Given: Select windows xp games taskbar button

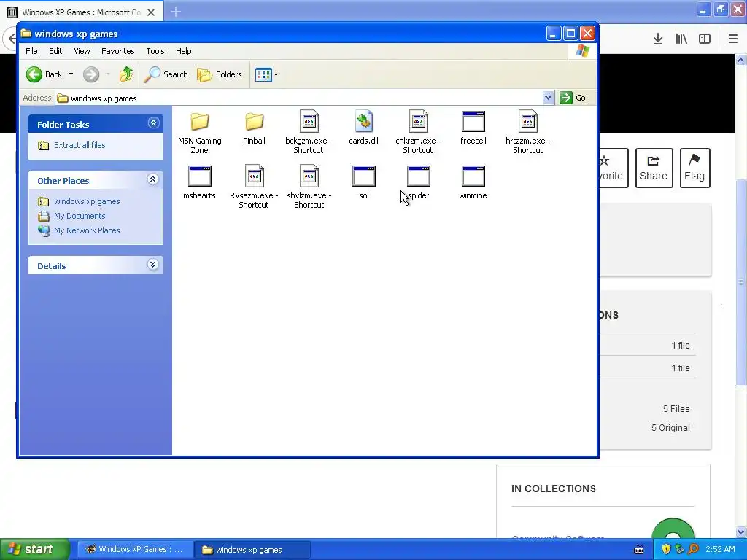Looking at the screenshot, I should click(252, 550).
